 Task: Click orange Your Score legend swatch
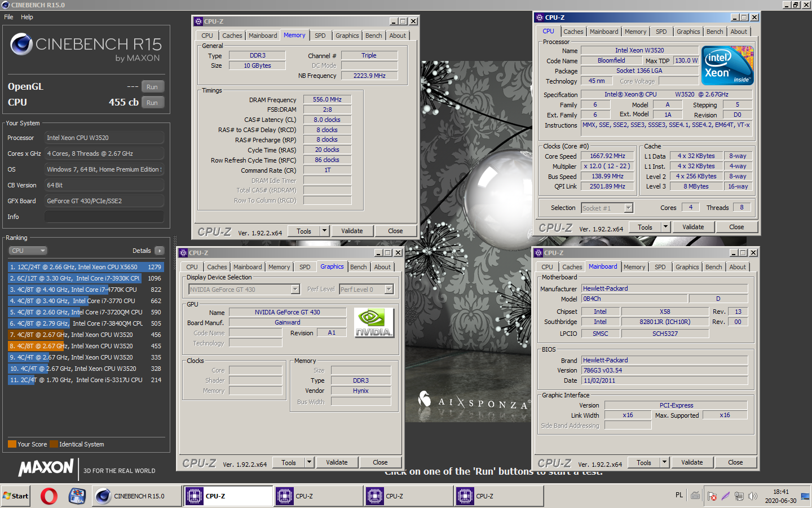[12, 444]
